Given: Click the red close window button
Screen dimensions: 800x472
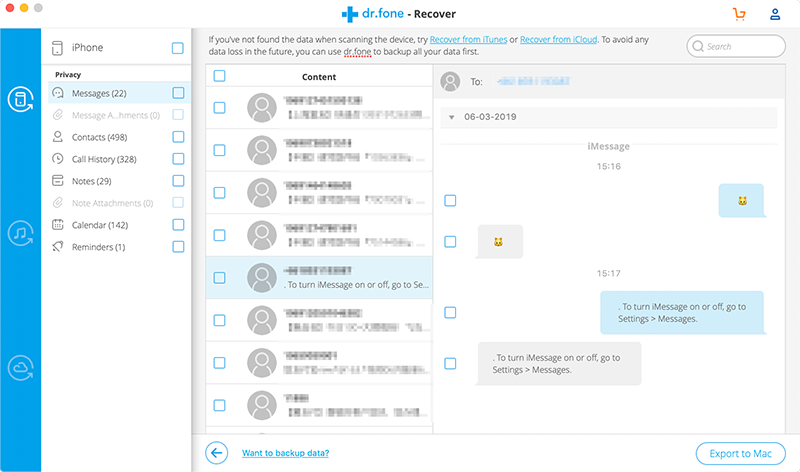Looking at the screenshot, I should pyautogui.click(x=10, y=8).
